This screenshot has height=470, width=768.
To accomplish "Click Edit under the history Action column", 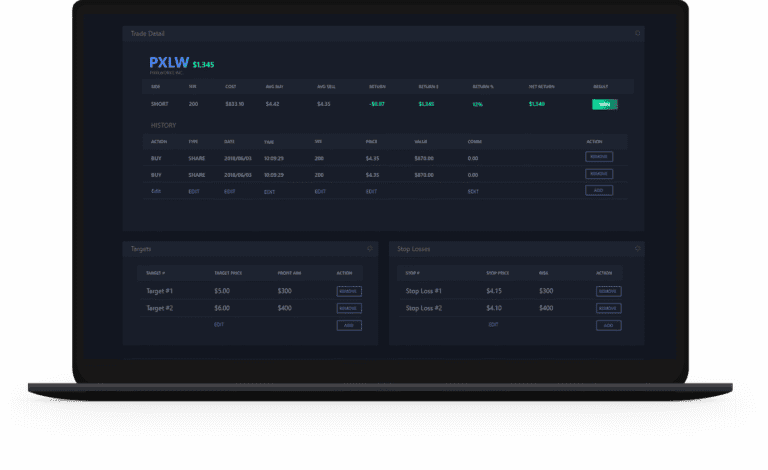I will coord(156,191).
